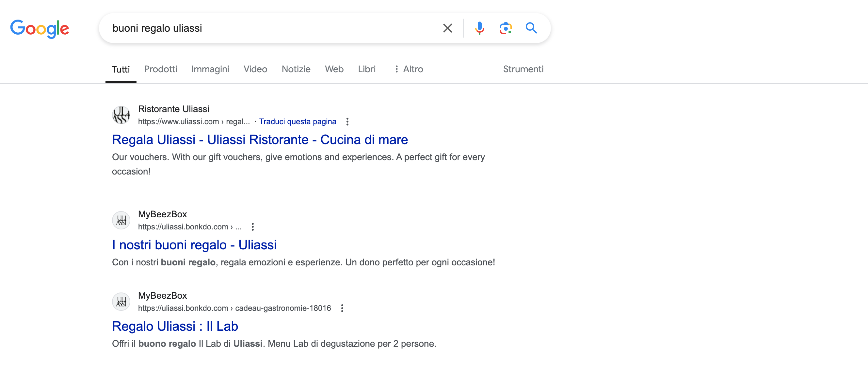Switch to the Prodotti tab

(160, 69)
